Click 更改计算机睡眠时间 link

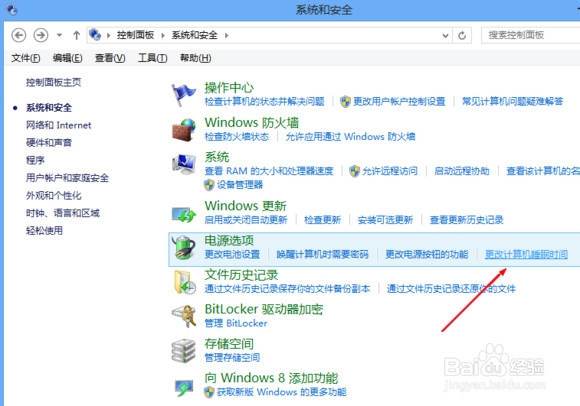(x=526, y=254)
